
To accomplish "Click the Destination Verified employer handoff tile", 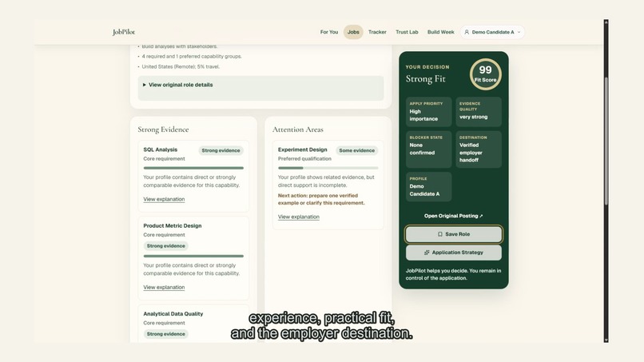I will (479, 149).
